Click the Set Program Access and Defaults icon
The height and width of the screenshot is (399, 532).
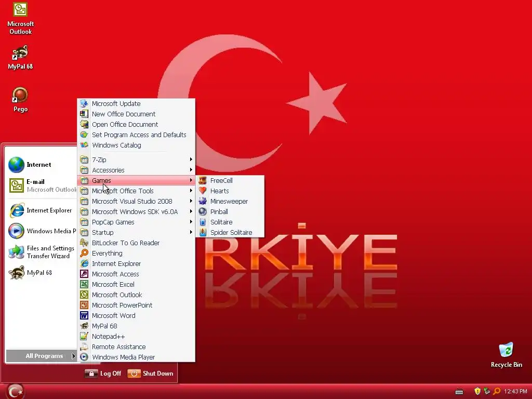[x=84, y=135]
